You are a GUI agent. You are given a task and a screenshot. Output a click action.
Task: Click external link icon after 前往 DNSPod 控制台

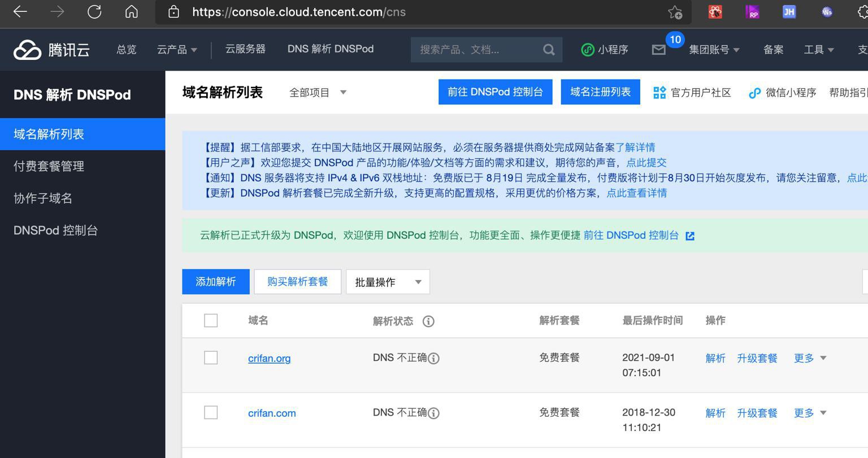point(690,236)
